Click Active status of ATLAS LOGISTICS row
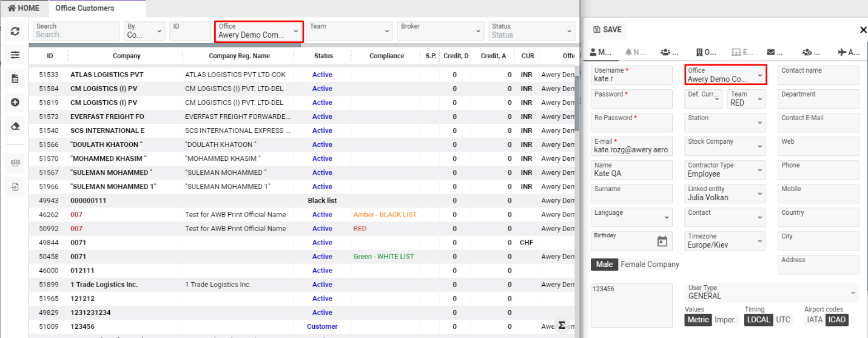This screenshot has height=338, width=868. coord(322,75)
